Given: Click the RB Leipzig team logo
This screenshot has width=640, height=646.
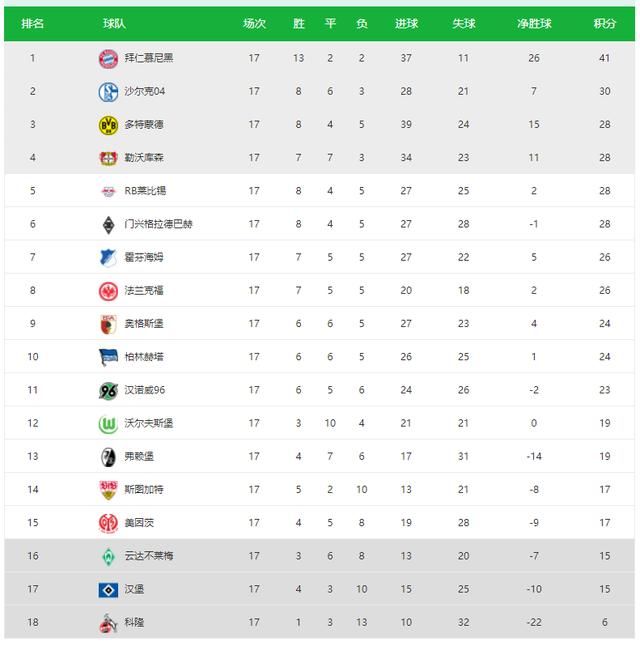Looking at the screenshot, I should tap(108, 191).
